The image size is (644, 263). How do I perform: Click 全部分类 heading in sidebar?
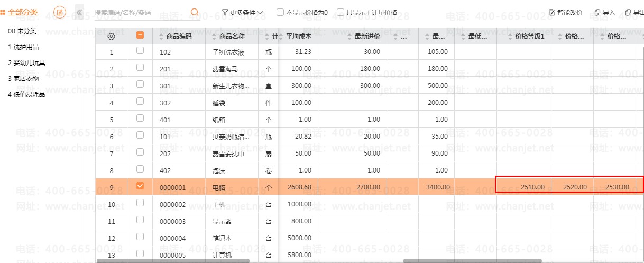click(x=23, y=12)
